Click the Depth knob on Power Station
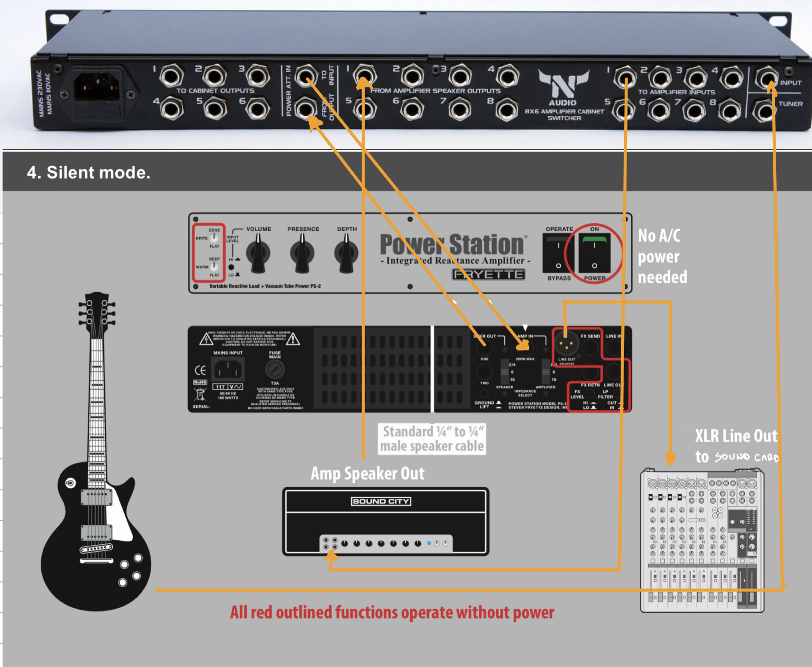812x667 pixels. tap(346, 253)
